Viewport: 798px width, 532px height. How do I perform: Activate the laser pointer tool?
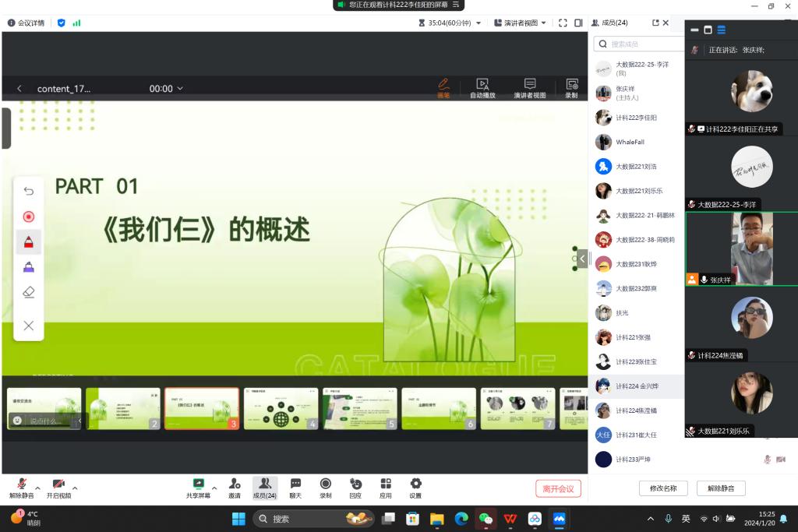click(29, 217)
